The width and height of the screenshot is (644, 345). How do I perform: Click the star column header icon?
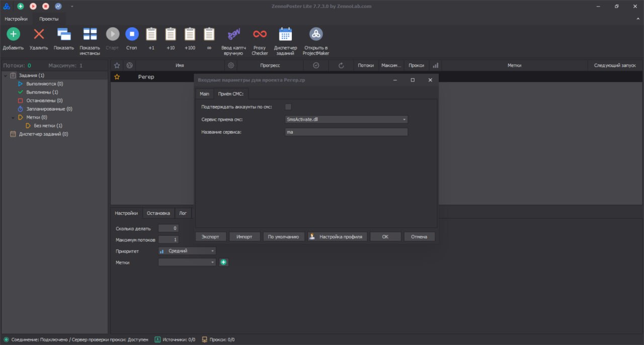117,65
